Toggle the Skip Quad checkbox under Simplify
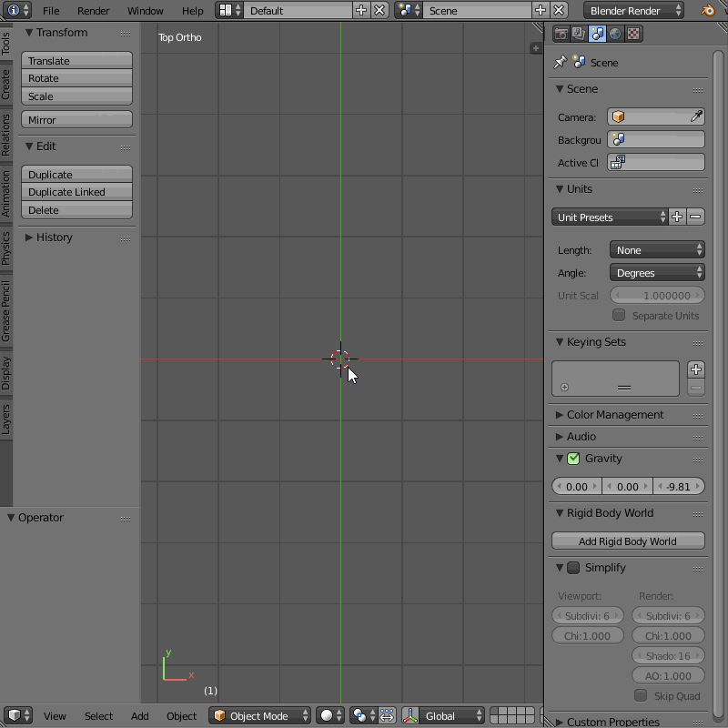Image resolution: width=728 pixels, height=728 pixels. coord(641,695)
